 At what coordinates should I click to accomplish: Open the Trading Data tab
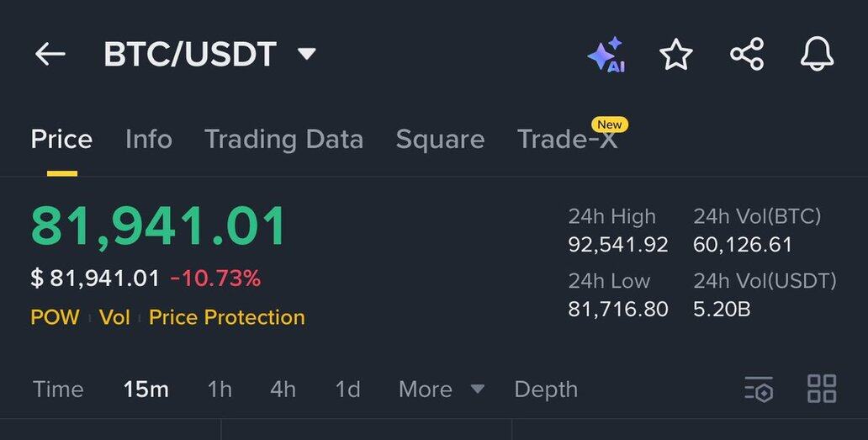[283, 140]
